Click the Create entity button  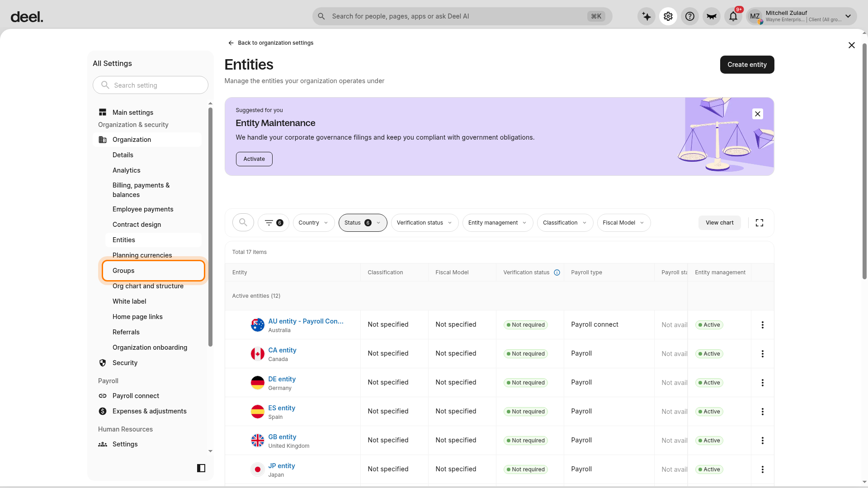pos(747,65)
